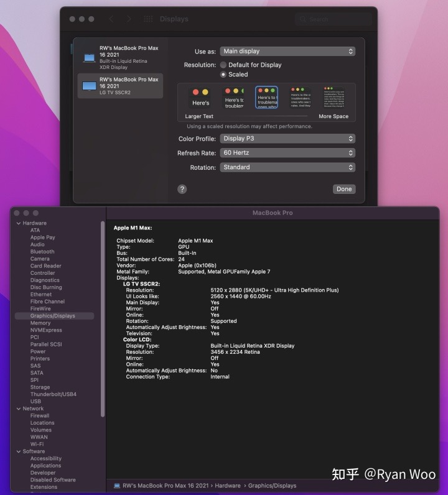Click the forward arrow in Displays toolbar
The image size is (448, 495).
(129, 19)
